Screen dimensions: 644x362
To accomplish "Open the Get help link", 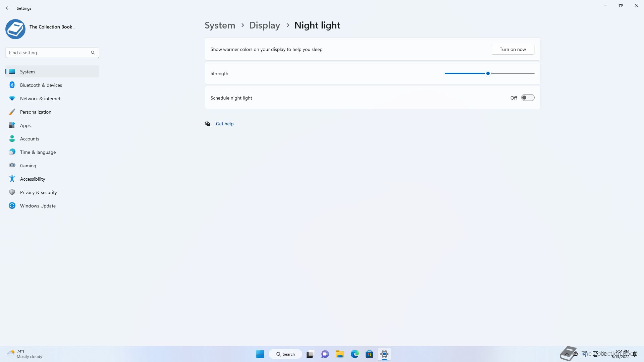I will (x=224, y=124).
